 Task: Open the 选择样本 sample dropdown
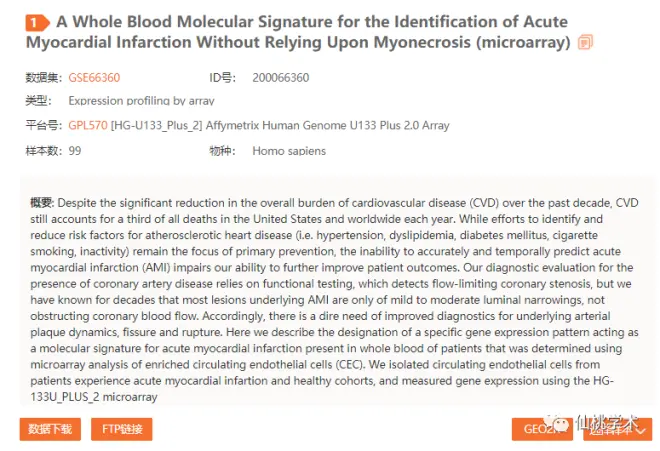(x=617, y=429)
